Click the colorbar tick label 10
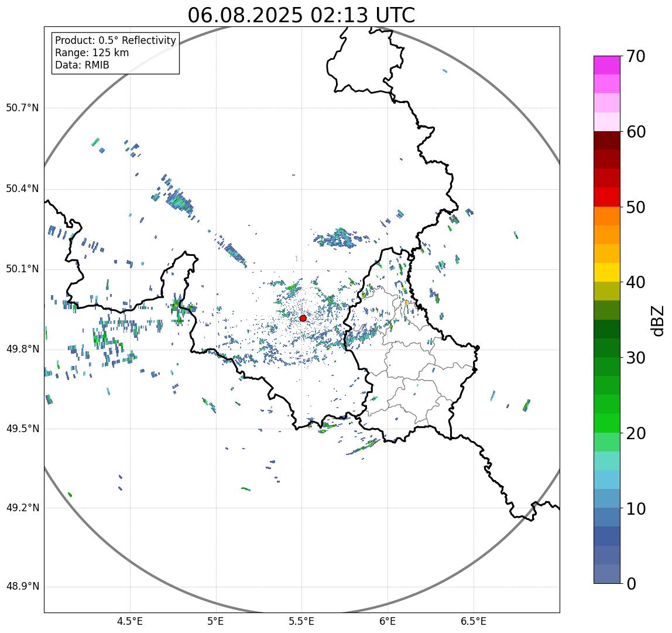The width and height of the screenshot is (672, 633). pyautogui.click(x=636, y=509)
